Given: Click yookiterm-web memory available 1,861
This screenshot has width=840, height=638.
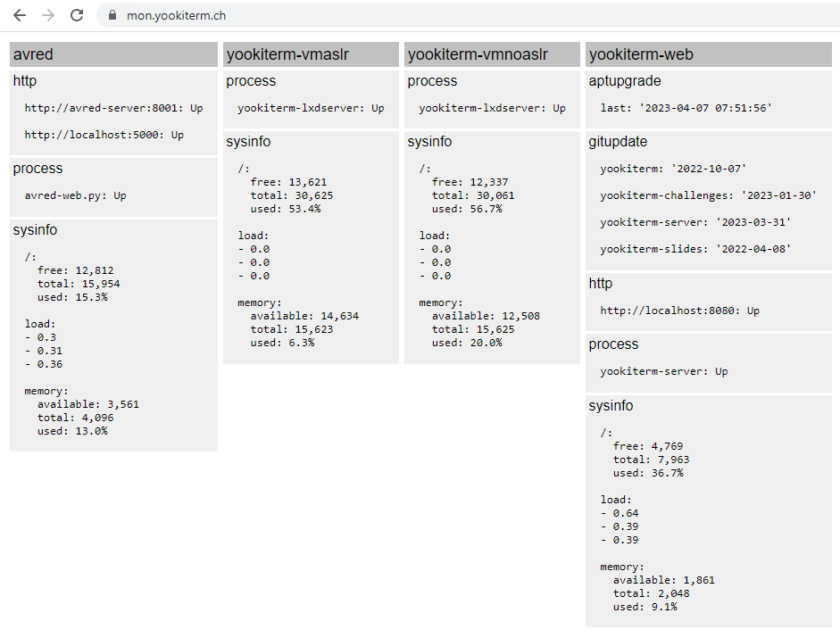Looking at the screenshot, I should coord(664,580).
